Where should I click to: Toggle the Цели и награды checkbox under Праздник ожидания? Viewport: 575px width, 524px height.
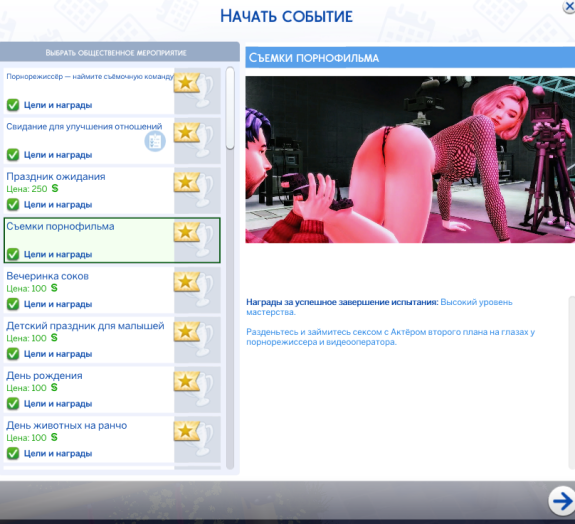[13, 204]
